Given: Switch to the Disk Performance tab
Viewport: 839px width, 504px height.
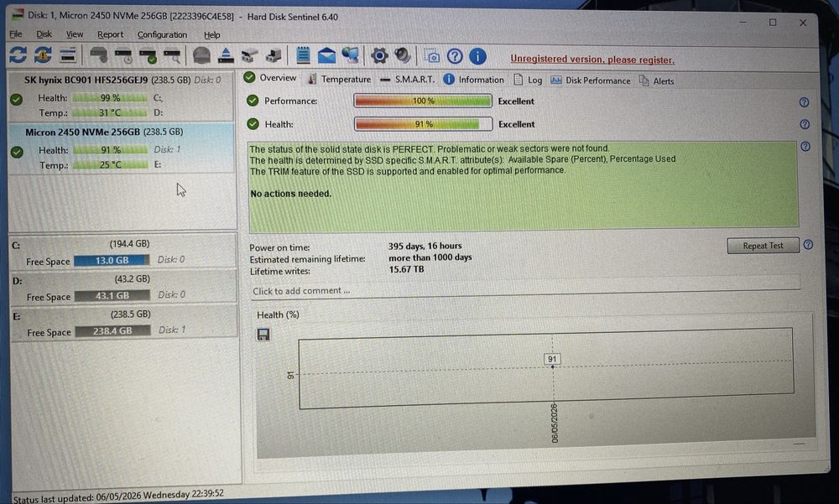Looking at the screenshot, I should [590, 81].
